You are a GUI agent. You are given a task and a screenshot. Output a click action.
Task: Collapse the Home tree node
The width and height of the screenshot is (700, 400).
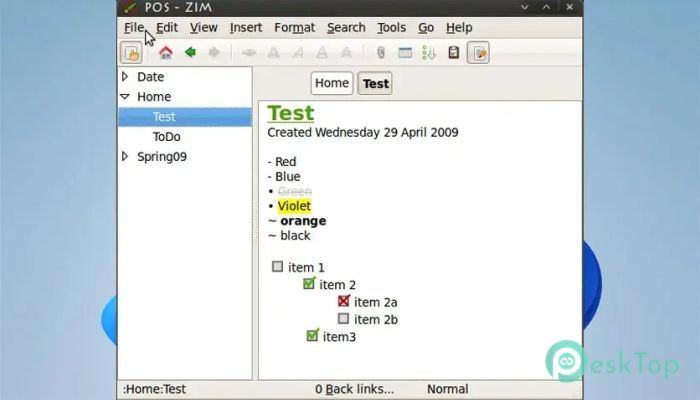[x=125, y=96]
